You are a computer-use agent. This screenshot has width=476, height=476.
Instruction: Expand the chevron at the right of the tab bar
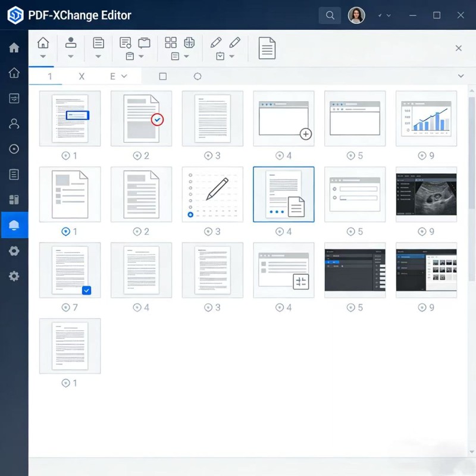(x=462, y=76)
